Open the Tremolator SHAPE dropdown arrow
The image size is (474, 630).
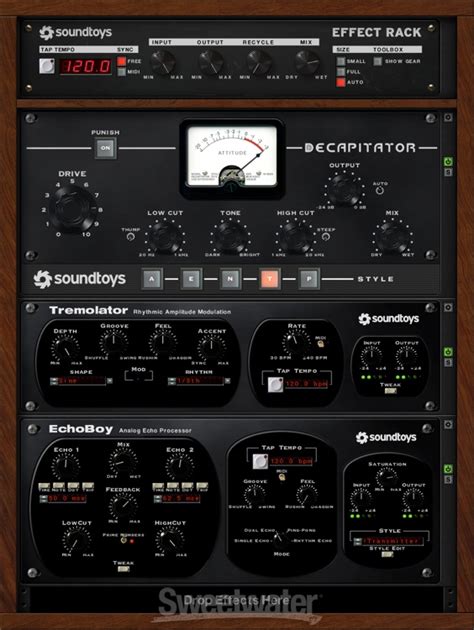109,380
